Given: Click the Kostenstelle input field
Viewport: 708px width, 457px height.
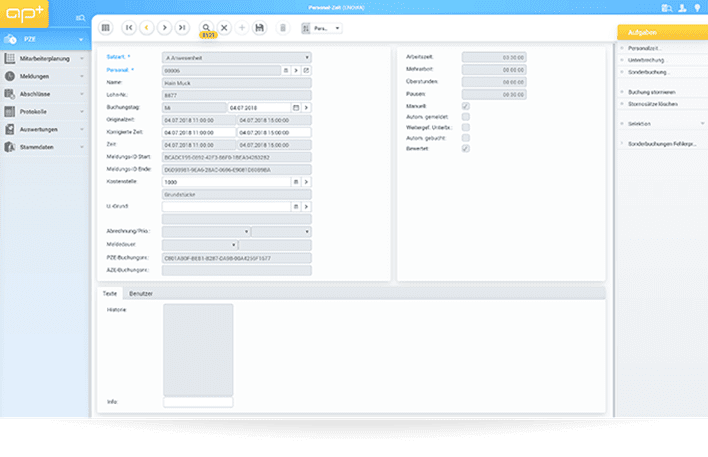Looking at the screenshot, I should [x=226, y=182].
